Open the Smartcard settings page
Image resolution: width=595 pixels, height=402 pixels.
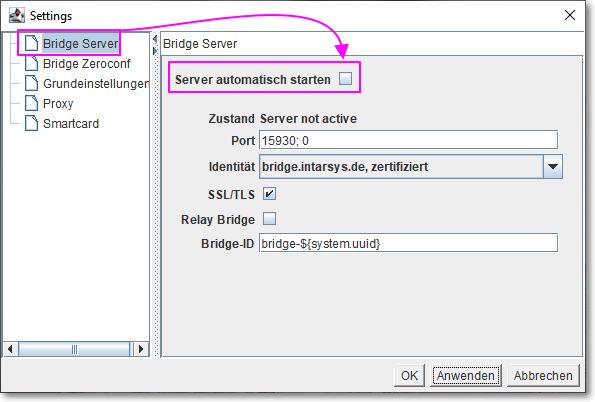[x=71, y=124]
